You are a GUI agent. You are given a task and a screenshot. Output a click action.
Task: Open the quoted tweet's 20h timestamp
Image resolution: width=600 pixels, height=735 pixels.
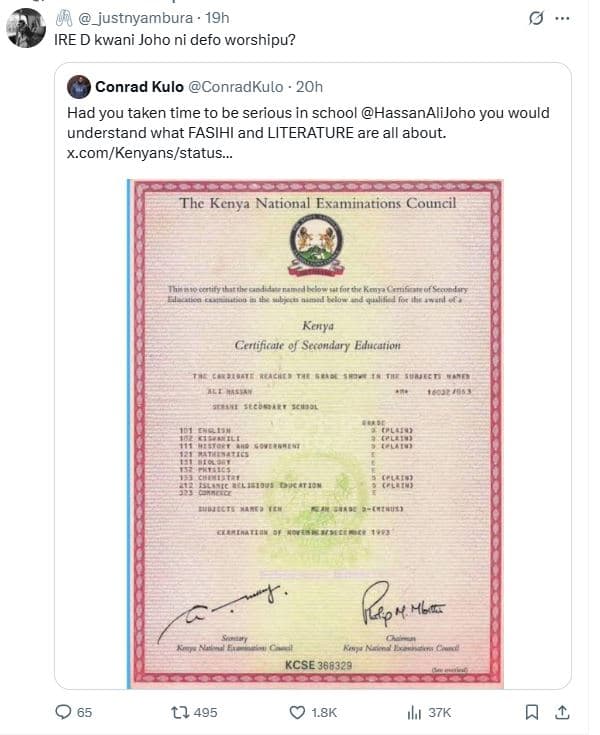311,86
